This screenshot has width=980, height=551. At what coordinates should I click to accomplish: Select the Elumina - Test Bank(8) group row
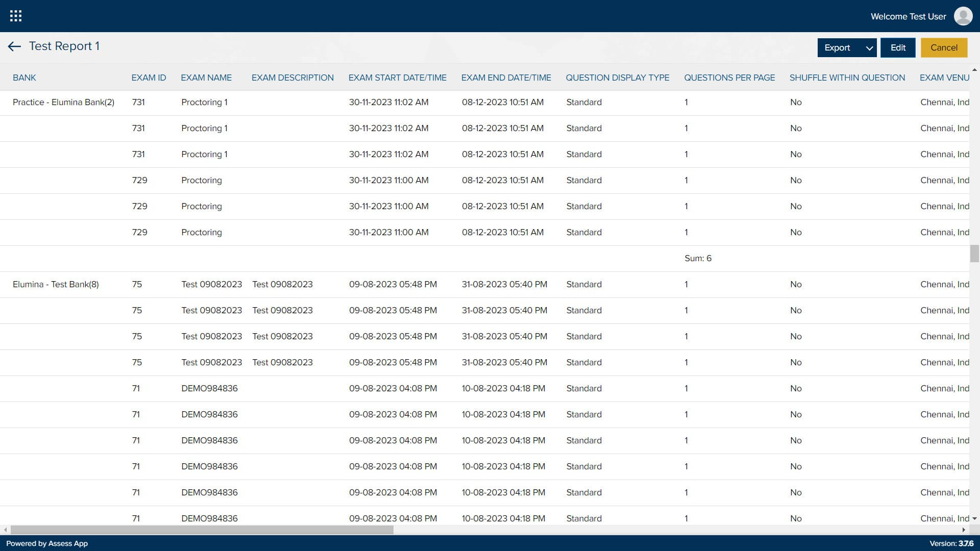[x=56, y=285]
